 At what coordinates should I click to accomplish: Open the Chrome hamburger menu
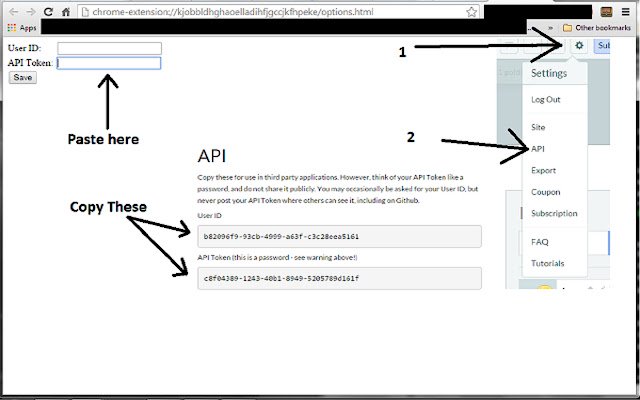tap(625, 12)
